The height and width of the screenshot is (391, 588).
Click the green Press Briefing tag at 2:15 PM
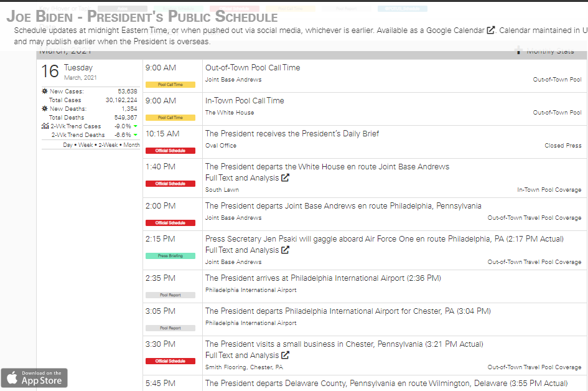pyautogui.click(x=170, y=256)
